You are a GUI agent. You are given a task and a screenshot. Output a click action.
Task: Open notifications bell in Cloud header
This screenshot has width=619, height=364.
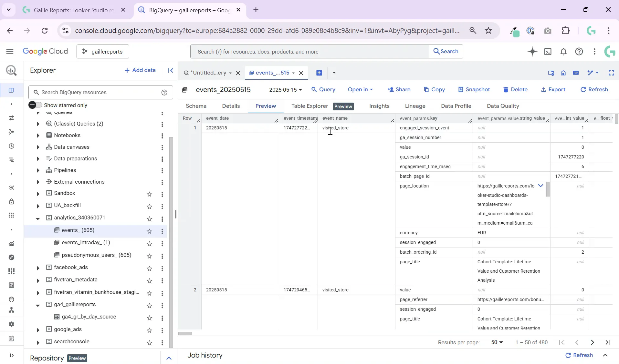pyautogui.click(x=563, y=52)
